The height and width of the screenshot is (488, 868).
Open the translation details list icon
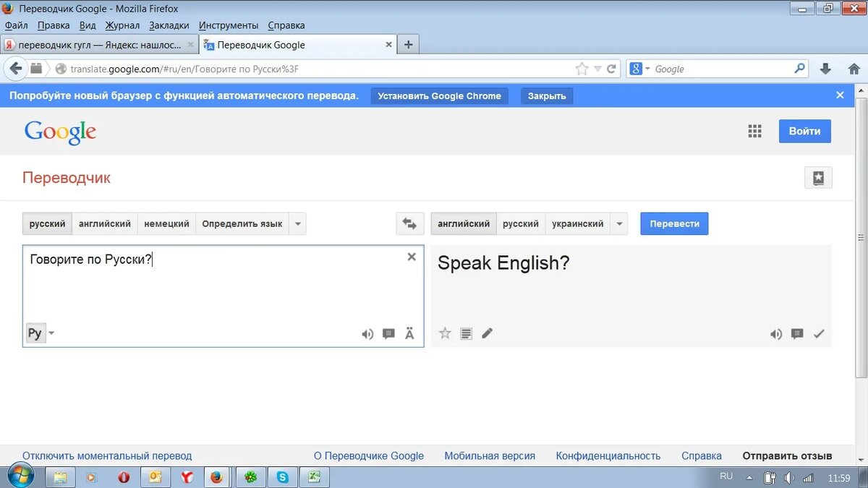point(466,333)
